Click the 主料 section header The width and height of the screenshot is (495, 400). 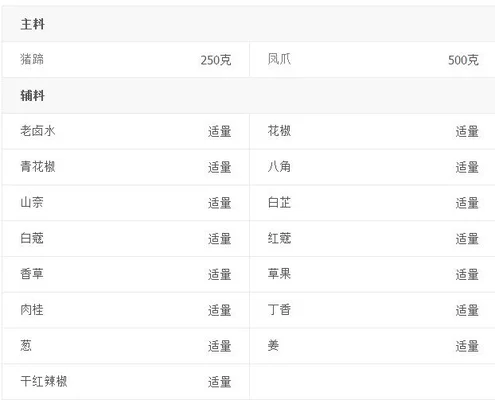pos(32,24)
